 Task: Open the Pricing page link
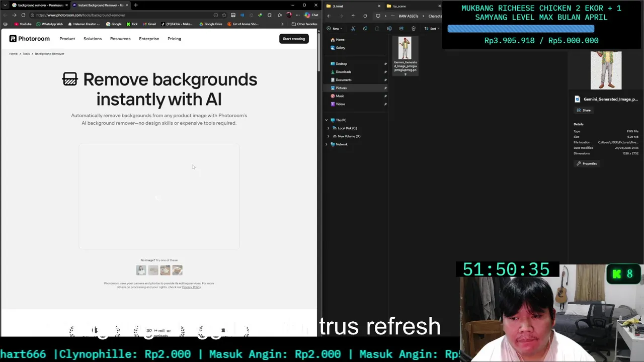tap(174, 39)
